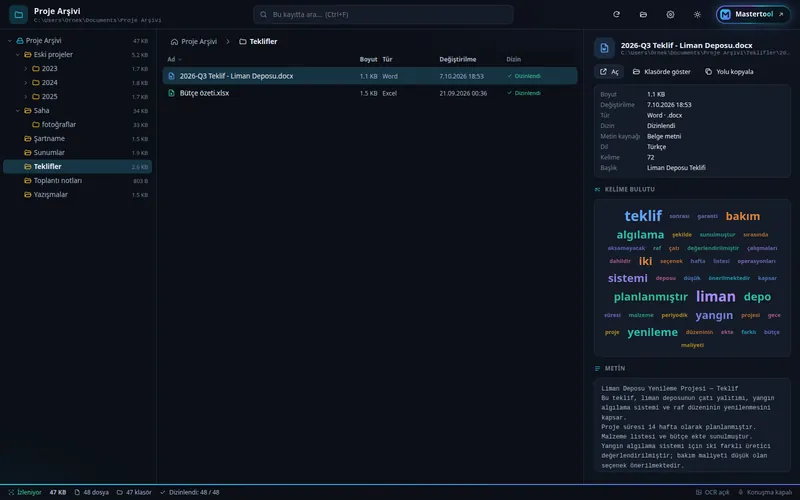Click the KELİME BULUTU section icon
This screenshot has height=500, width=800.
tap(597, 189)
